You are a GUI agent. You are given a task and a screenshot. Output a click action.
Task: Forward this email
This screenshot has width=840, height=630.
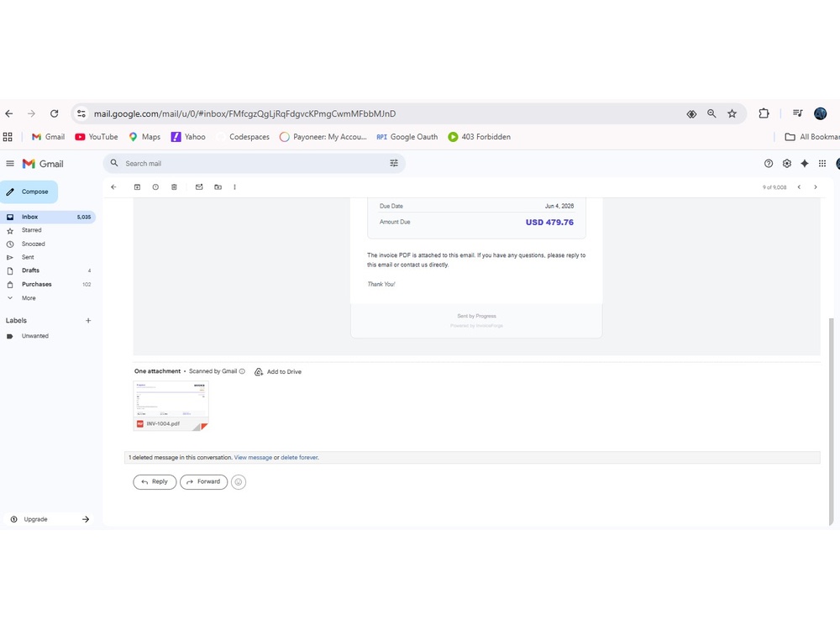click(x=203, y=481)
